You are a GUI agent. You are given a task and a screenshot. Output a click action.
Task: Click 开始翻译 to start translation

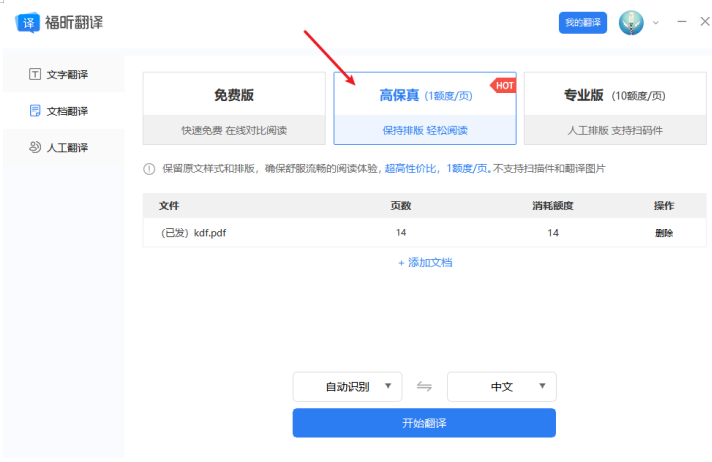click(424, 423)
